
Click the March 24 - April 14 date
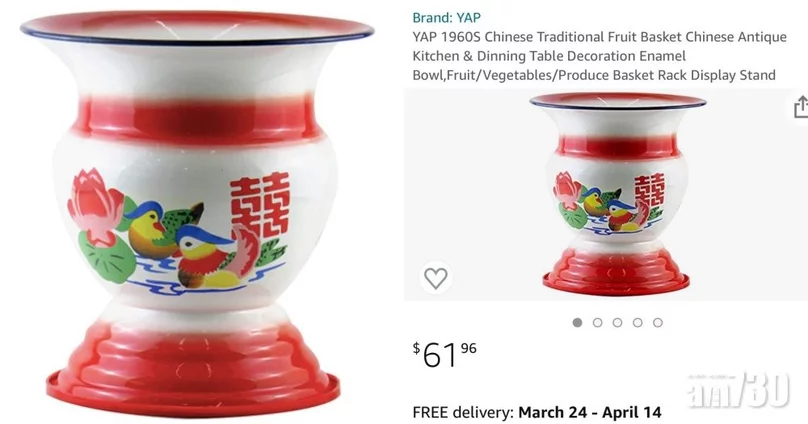[x=590, y=412]
